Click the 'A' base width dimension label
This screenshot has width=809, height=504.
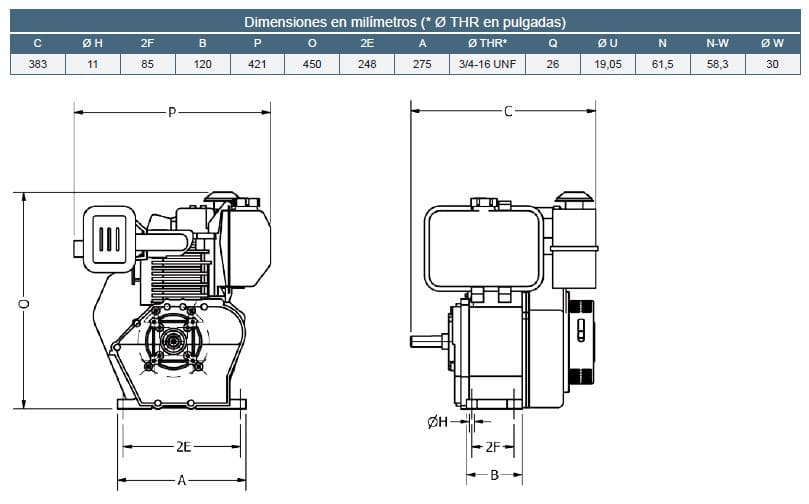click(182, 480)
